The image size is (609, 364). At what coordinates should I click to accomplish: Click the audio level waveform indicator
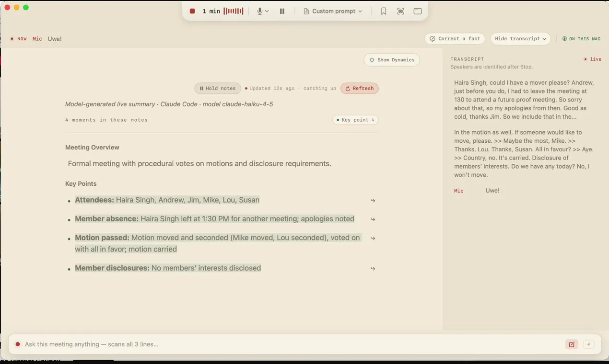234,11
